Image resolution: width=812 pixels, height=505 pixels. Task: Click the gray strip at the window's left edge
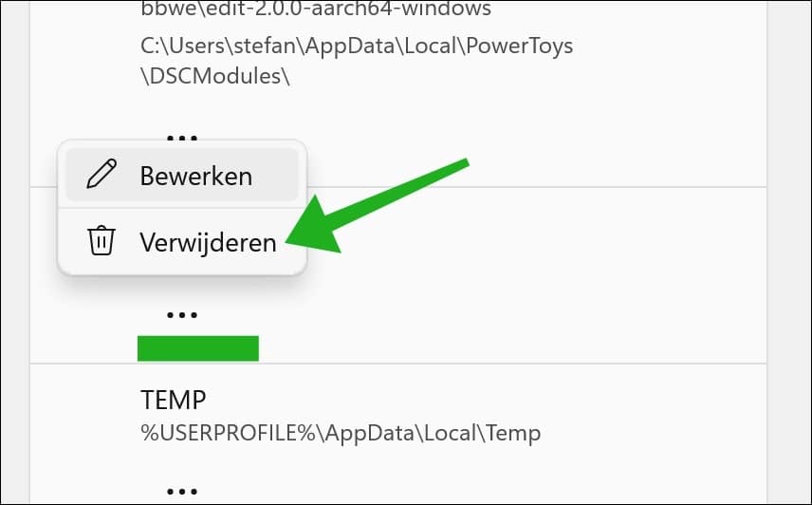15,252
